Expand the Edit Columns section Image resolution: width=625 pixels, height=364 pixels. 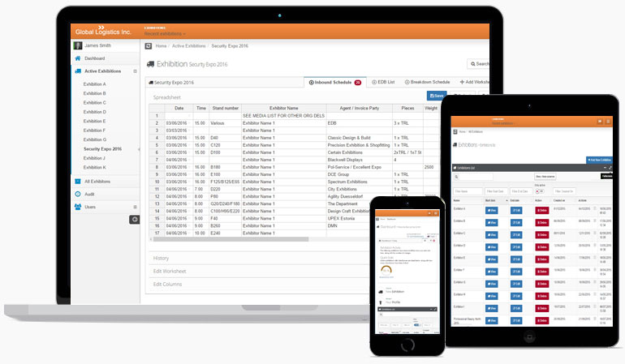[167, 285]
